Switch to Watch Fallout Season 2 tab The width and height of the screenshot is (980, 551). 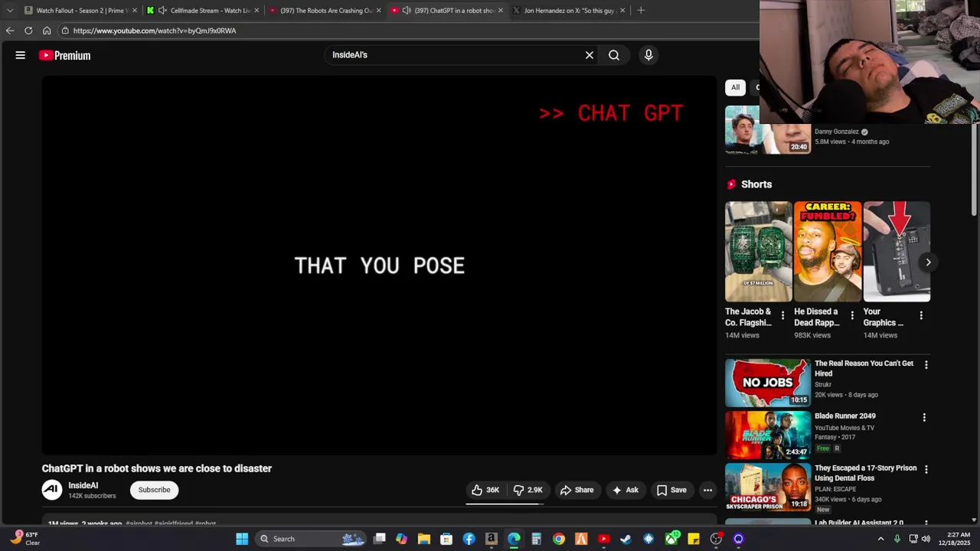click(x=80, y=10)
